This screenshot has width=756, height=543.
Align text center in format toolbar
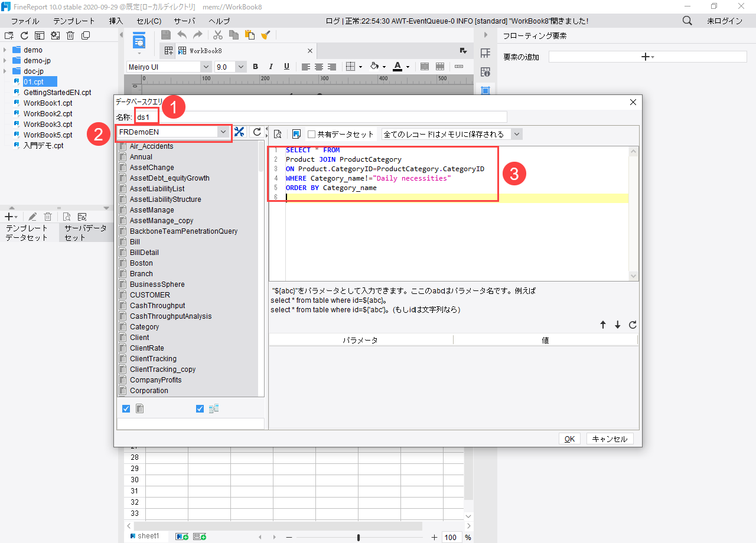click(x=319, y=67)
